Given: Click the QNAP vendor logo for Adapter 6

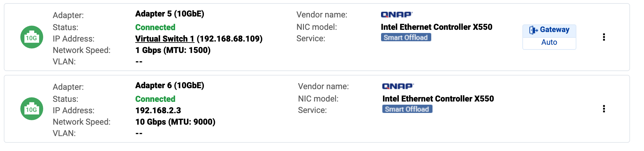Looking at the screenshot, I should point(398,86).
